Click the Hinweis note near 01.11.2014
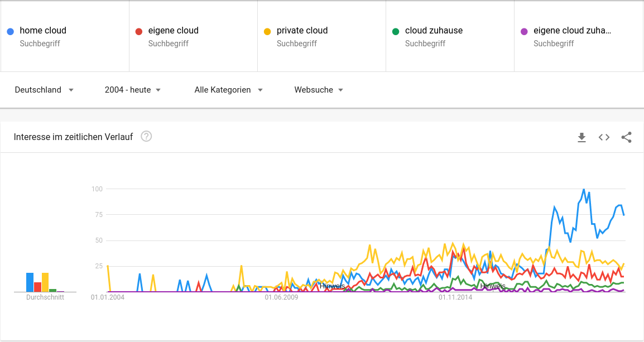The height and width of the screenshot is (342, 644). coord(492,286)
